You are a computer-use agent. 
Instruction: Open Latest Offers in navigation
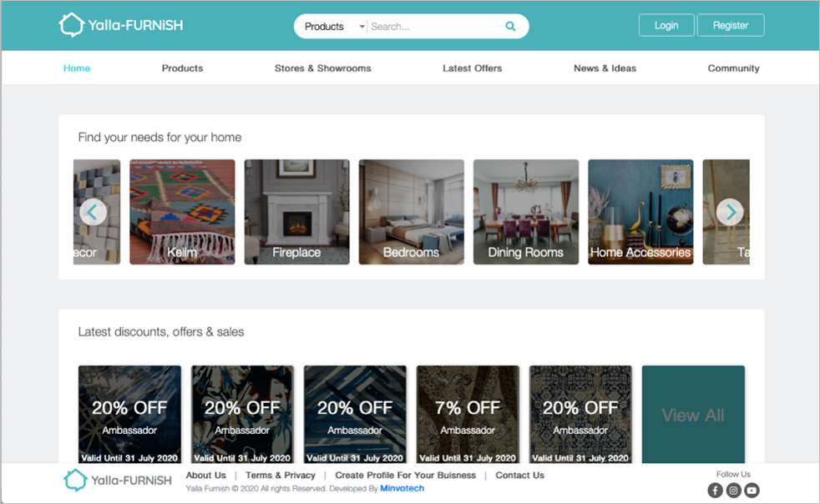click(473, 68)
